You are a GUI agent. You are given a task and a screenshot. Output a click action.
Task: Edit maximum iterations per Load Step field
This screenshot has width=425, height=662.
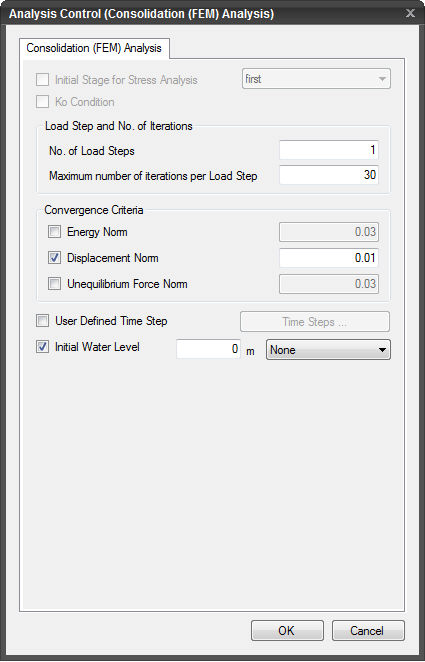(329, 175)
